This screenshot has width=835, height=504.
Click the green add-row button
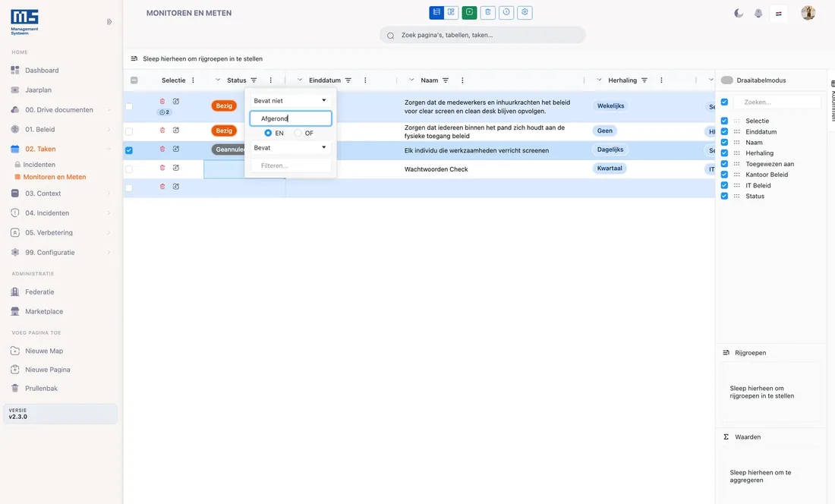(469, 12)
